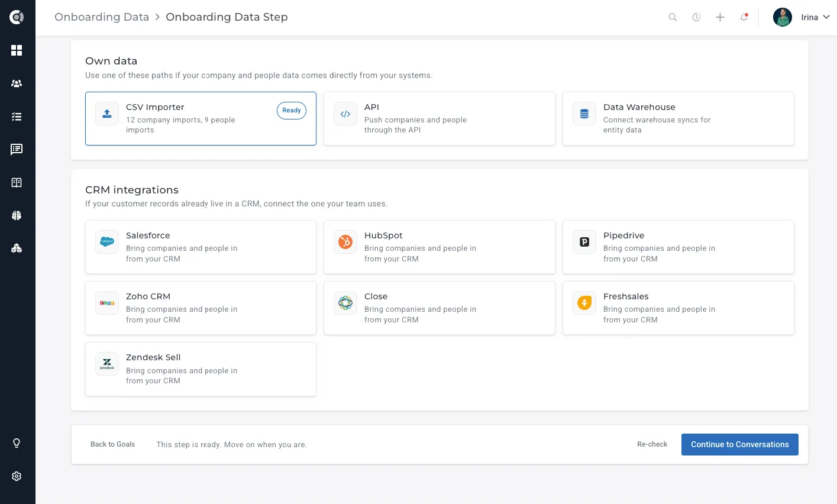Open the conversations chat icon in sidebar
Image resolution: width=837 pixels, height=504 pixels.
point(17,149)
